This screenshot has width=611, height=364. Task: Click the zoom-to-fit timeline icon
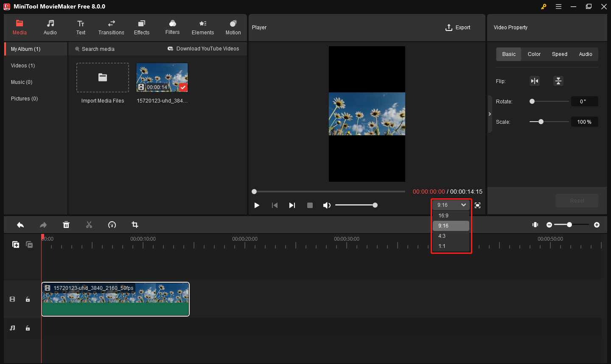[535, 225]
